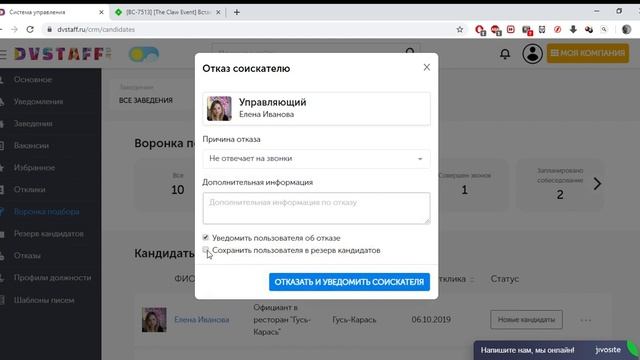Image resolution: width=640 pixels, height=360 pixels.
Task: Open a new browser tab
Action: tap(237, 12)
